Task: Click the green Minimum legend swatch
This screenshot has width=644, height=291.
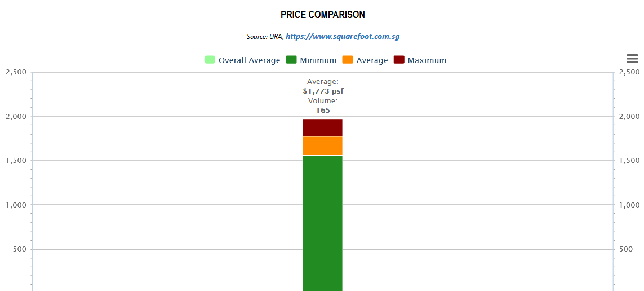Action: [x=291, y=60]
